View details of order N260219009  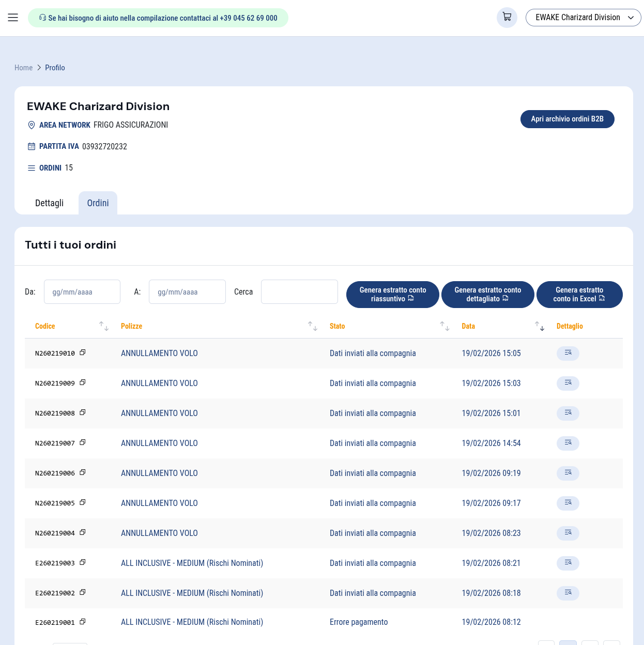[568, 383]
